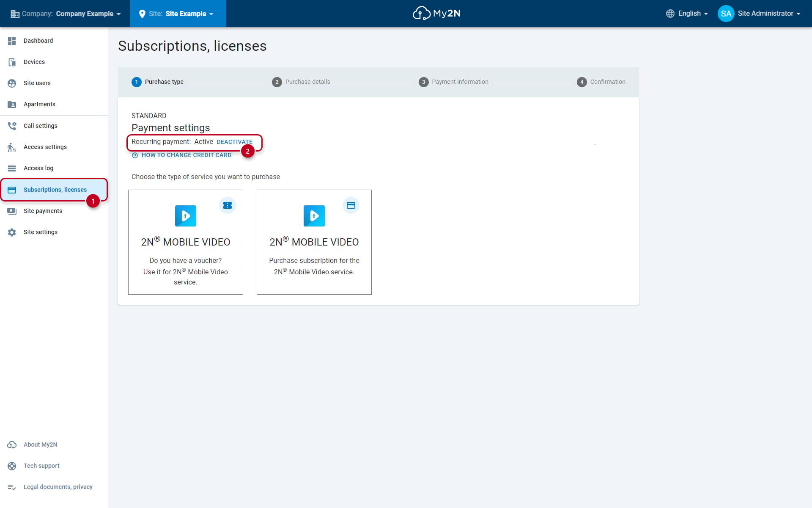
Task: Deactivate the recurring payment
Action: (x=234, y=142)
